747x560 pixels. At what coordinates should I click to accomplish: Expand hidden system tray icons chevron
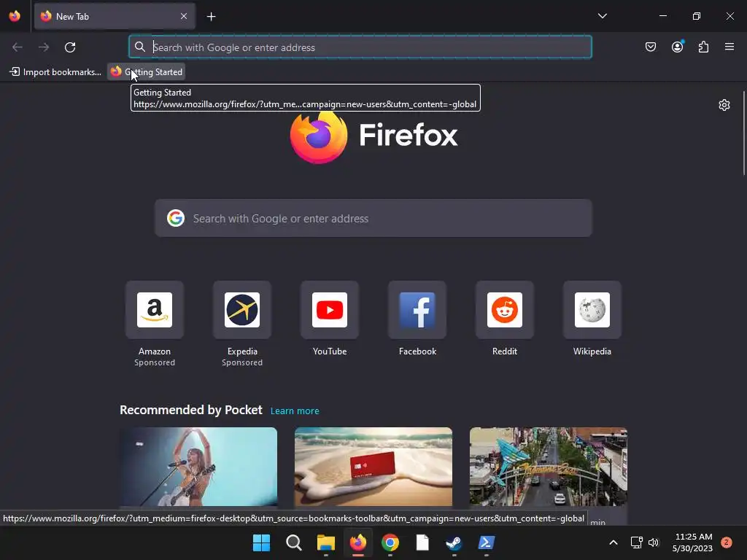pyautogui.click(x=613, y=542)
